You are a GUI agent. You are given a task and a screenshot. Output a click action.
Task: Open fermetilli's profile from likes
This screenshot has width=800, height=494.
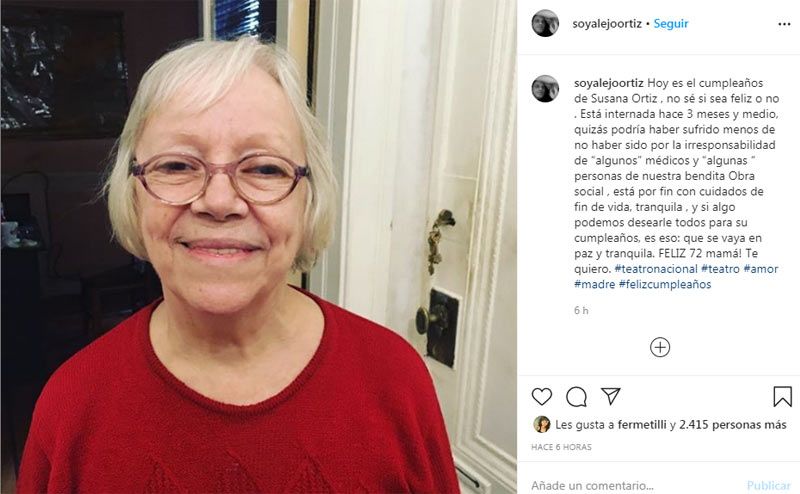[x=642, y=424]
